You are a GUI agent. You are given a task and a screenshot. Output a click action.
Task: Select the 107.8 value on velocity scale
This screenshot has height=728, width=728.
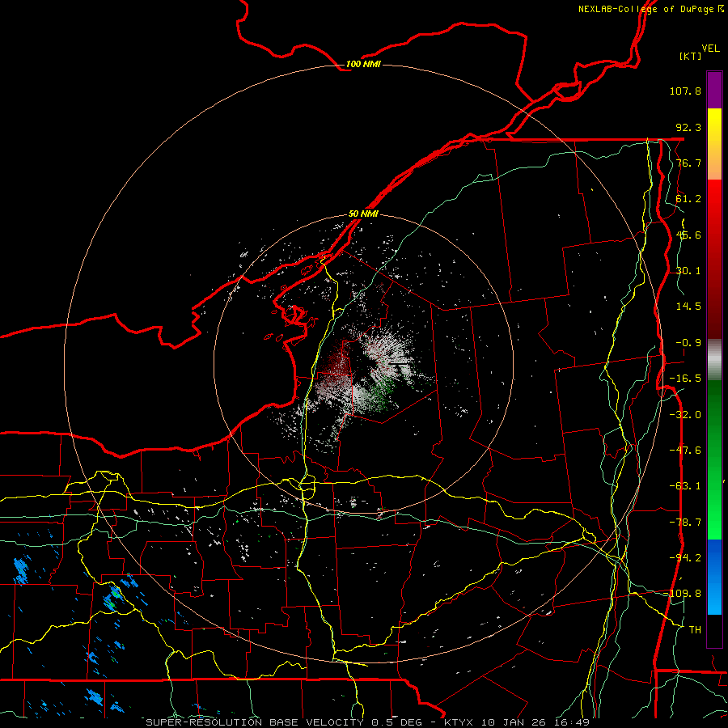pyautogui.click(x=685, y=91)
